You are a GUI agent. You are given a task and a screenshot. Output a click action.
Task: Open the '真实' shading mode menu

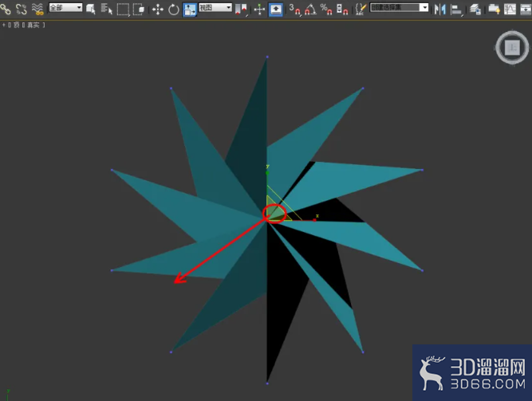(33, 25)
